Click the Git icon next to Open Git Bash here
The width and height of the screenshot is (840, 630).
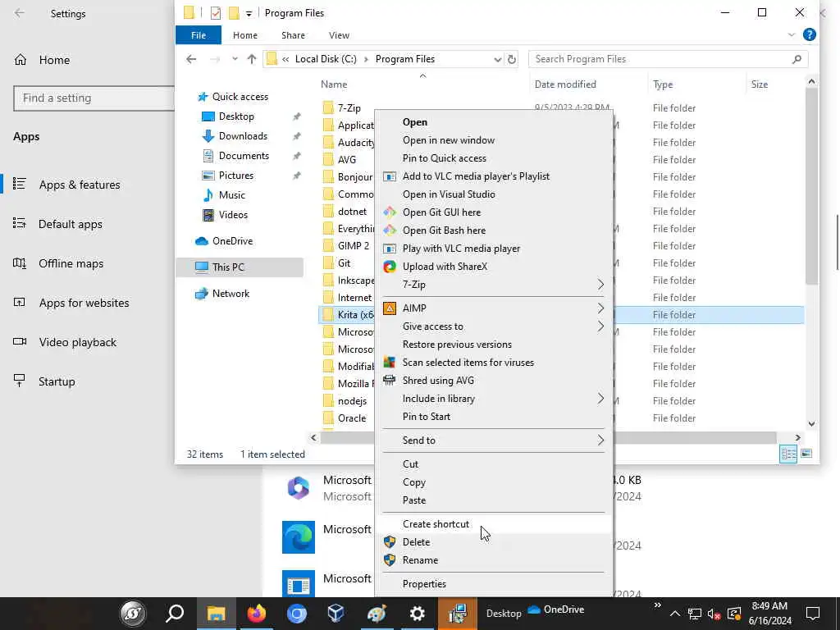(x=390, y=231)
